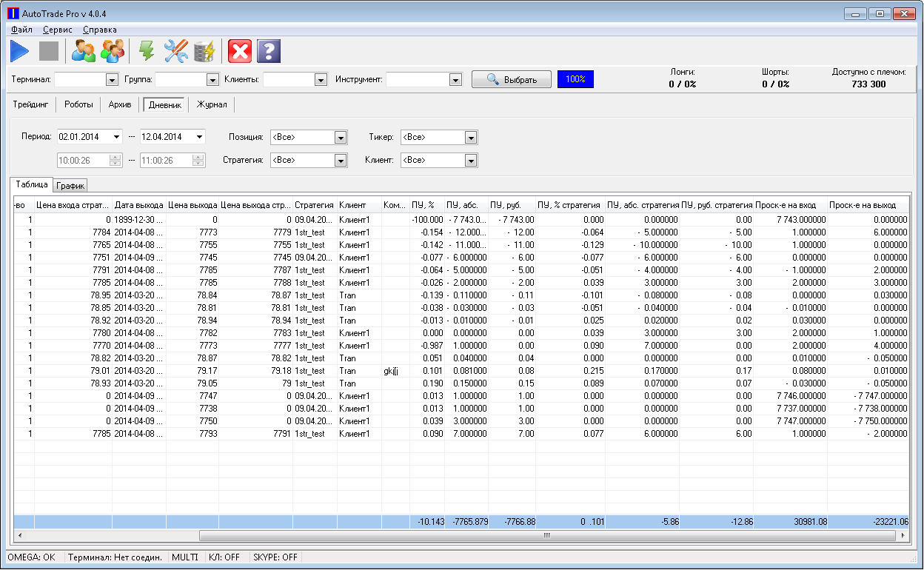Viewport: 924px width, 570px height.
Task: Click the Проск-е на выход column header
Action: coord(868,204)
